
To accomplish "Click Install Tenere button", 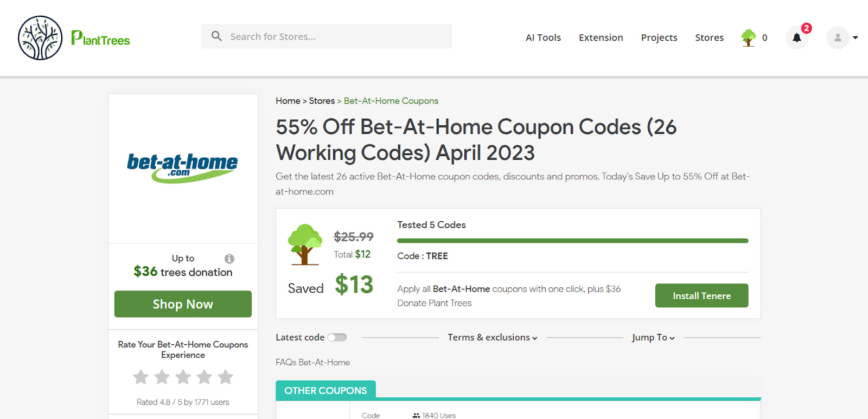I will (701, 295).
